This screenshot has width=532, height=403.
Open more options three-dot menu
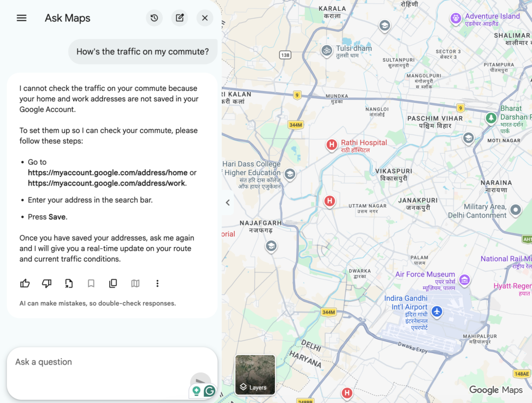(x=157, y=283)
